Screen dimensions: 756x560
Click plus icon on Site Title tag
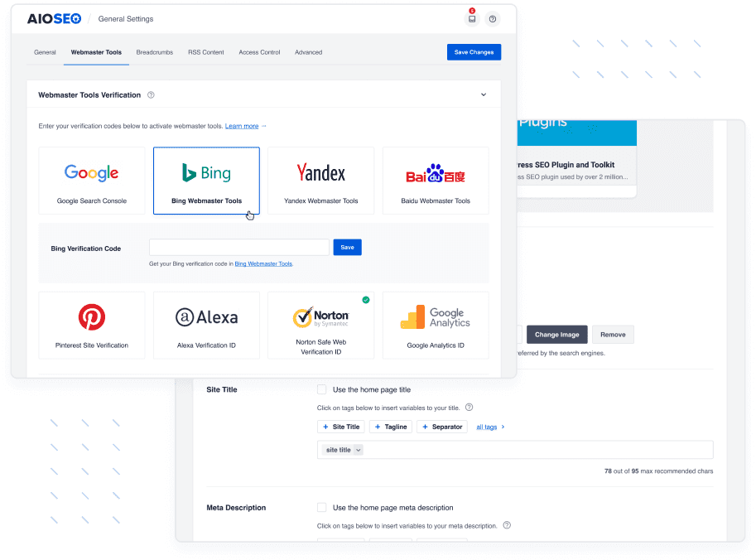click(326, 427)
